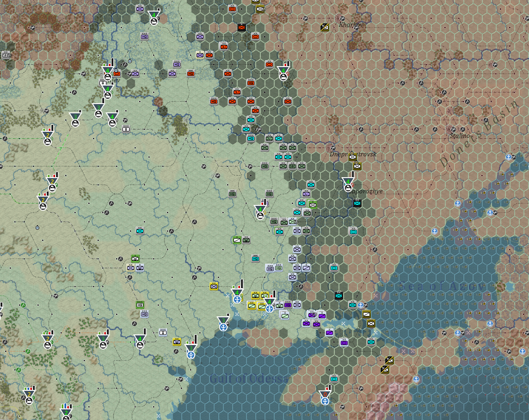Screen dimensions: 529x420
Task: Select the cyan armored unit north of Crimea port depot
Action: click(334, 378)
